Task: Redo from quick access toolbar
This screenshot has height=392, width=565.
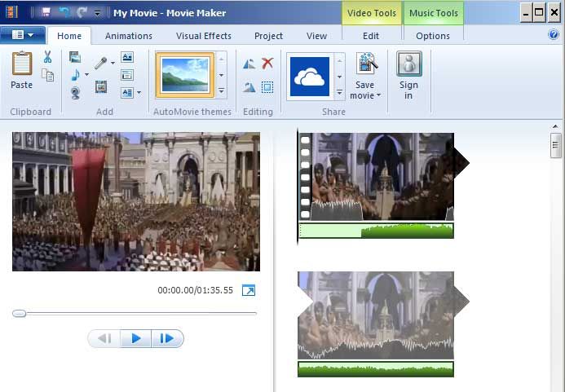Action: 82,12
